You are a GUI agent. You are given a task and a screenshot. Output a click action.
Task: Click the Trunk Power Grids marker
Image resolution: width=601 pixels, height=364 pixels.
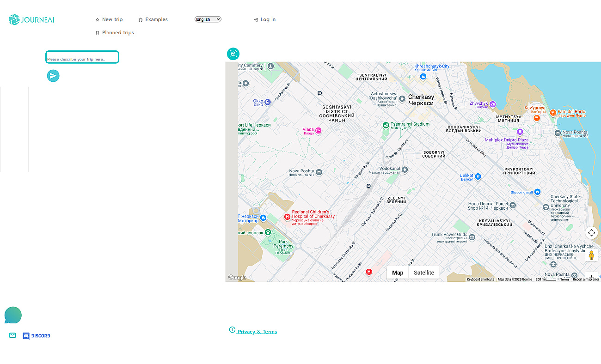(472, 237)
